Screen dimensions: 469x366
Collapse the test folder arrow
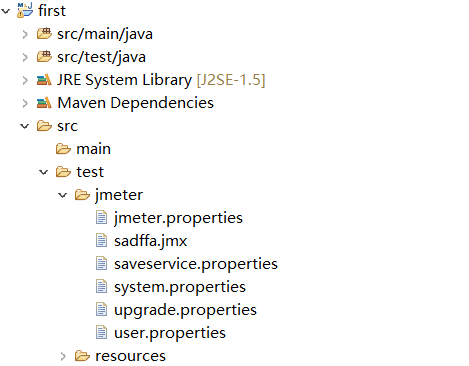pyautogui.click(x=44, y=172)
